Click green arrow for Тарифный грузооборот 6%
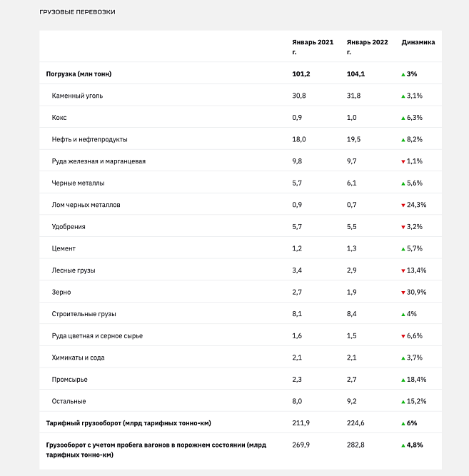469x476 pixels. 403,424
